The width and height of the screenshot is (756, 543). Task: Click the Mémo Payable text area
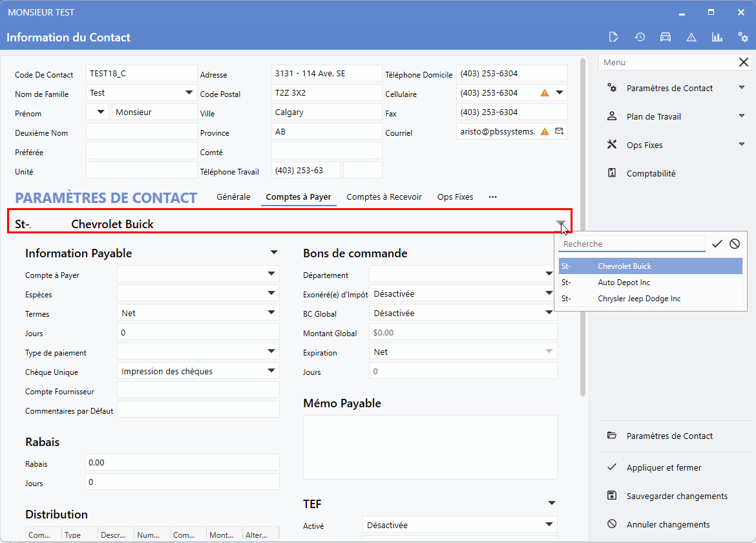(430, 447)
